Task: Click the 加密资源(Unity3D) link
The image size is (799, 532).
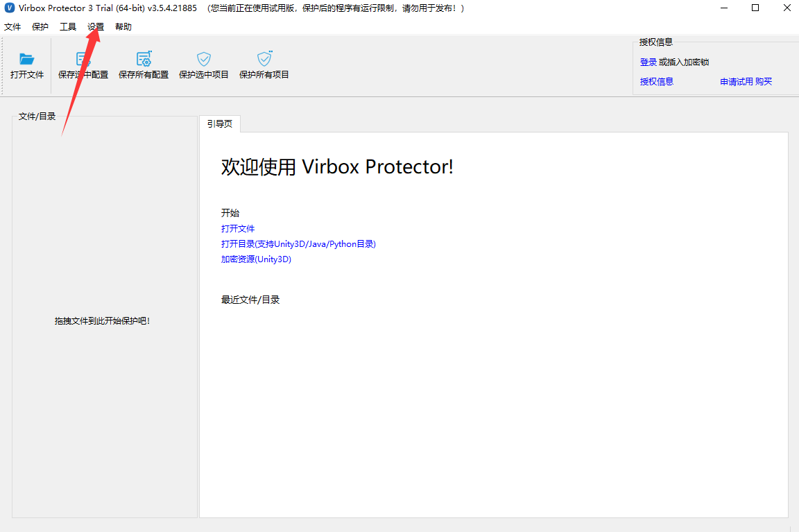Action: [x=257, y=259]
